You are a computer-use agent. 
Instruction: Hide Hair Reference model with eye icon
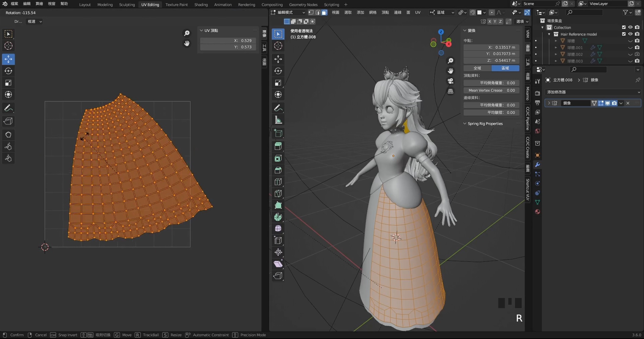[630, 34]
